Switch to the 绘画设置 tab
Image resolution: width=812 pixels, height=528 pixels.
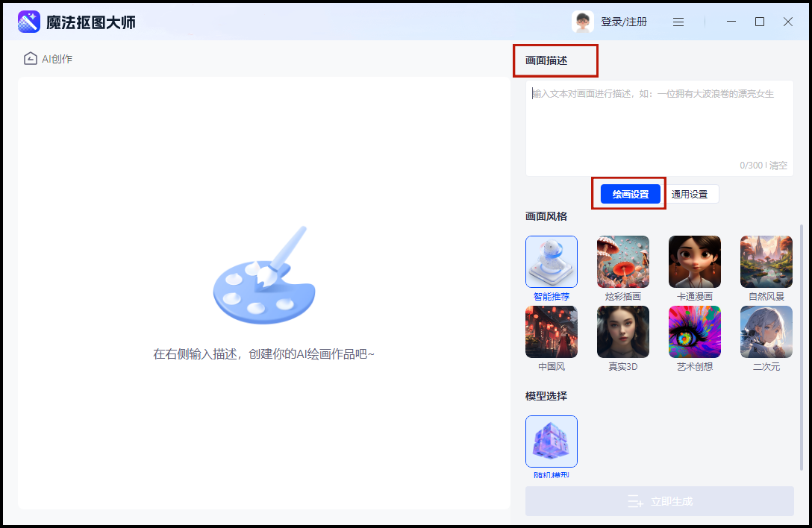(631, 194)
